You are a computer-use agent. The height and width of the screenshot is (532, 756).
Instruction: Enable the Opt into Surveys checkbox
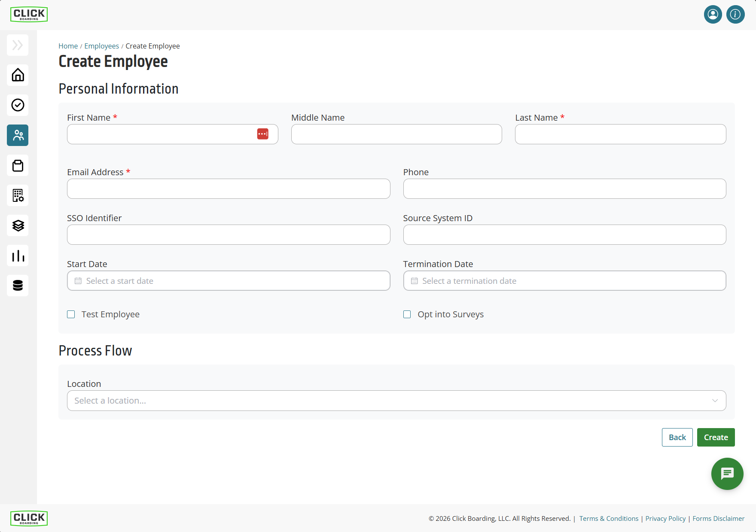(407, 314)
